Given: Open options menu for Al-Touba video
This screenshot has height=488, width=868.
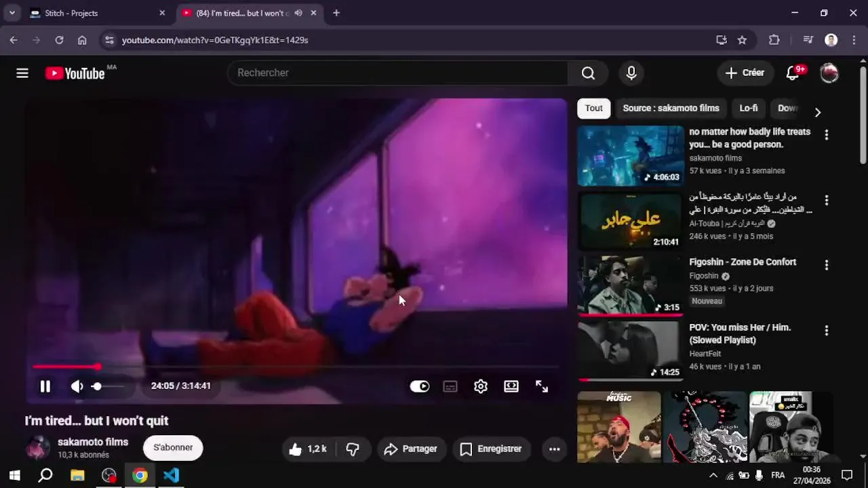Looking at the screenshot, I should (826, 200).
